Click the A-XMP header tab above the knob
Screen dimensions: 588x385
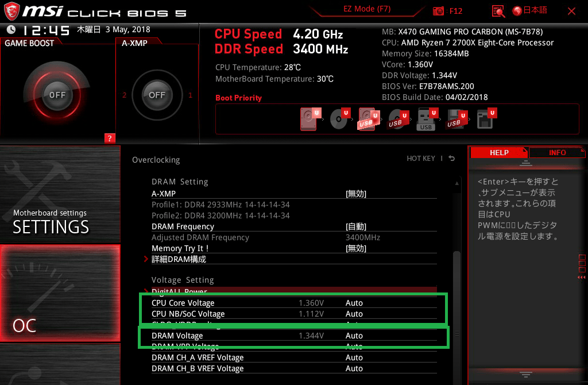pos(134,43)
